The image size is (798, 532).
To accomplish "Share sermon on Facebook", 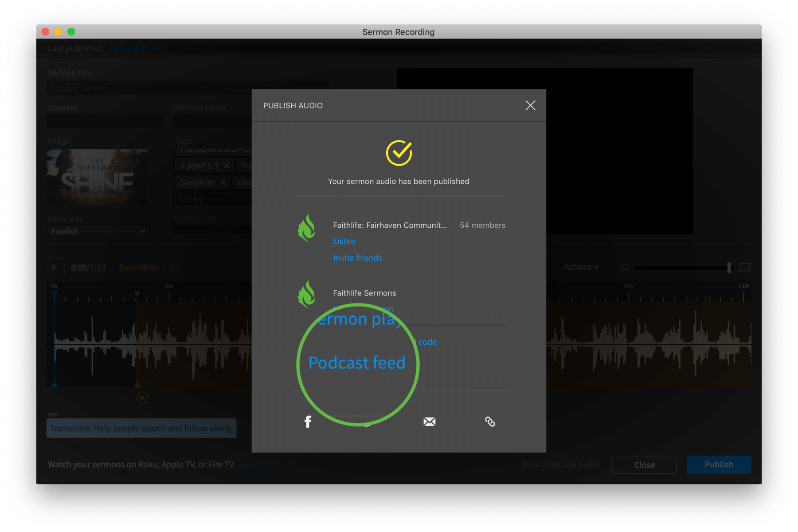I will coord(308,421).
